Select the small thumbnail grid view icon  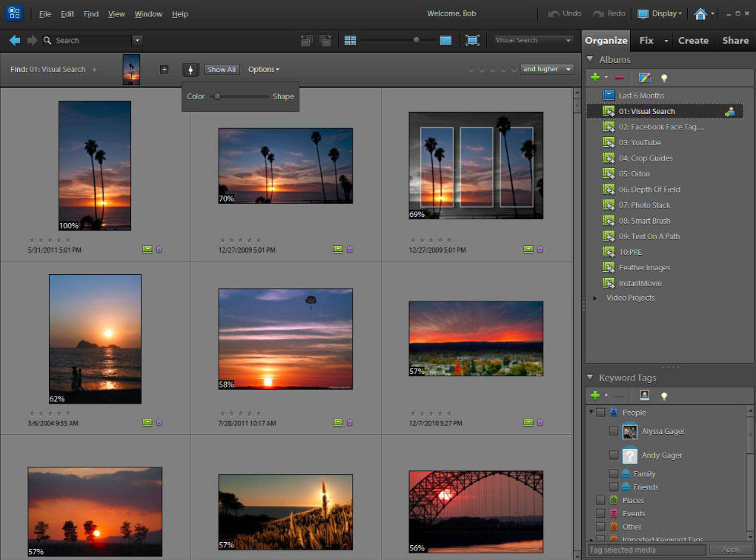[350, 40]
